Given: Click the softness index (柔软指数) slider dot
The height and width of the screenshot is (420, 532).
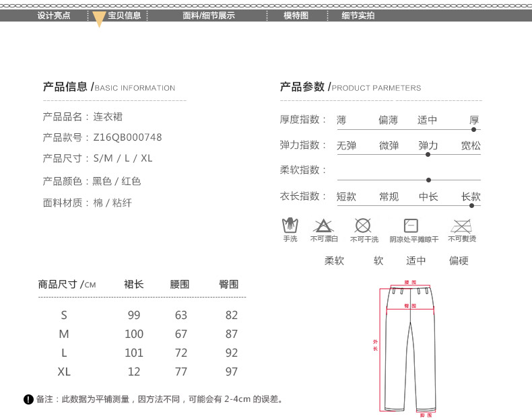Looking at the screenshot, I should coord(429,180).
